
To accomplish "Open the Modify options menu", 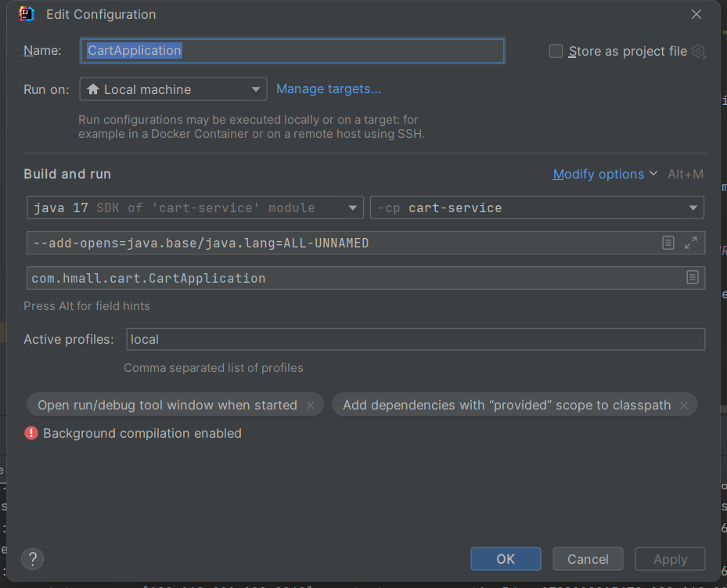I will click(604, 174).
